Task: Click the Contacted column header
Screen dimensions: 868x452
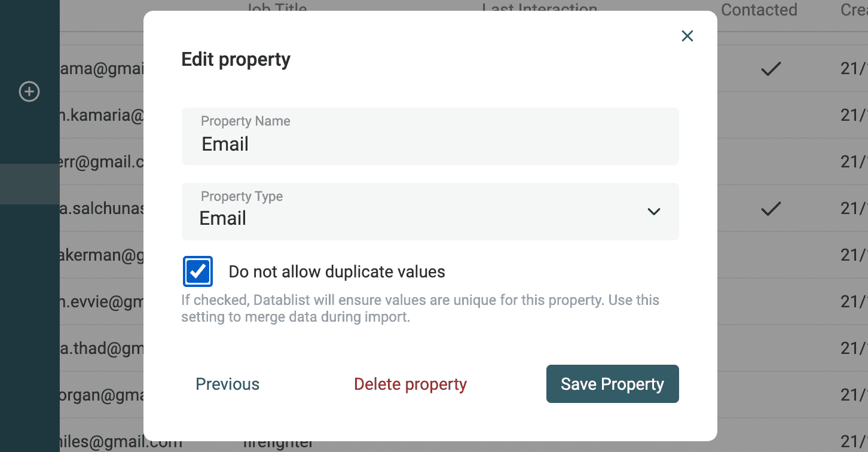Action: coord(759,10)
